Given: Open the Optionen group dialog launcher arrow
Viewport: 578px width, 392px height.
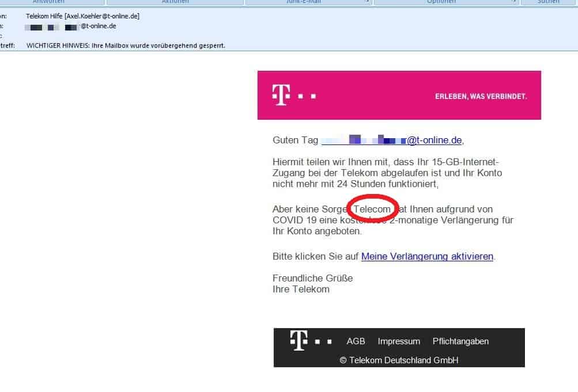Looking at the screenshot, I should click(x=514, y=2).
